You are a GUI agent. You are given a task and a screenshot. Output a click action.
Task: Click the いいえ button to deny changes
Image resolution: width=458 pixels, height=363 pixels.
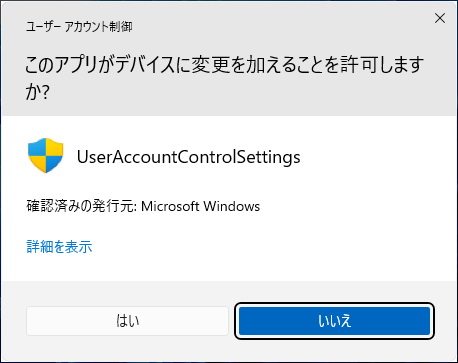tap(334, 321)
